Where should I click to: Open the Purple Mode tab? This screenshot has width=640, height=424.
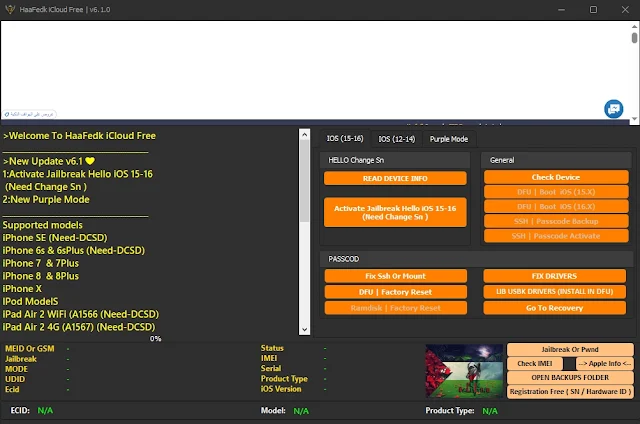(x=449, y=139)
